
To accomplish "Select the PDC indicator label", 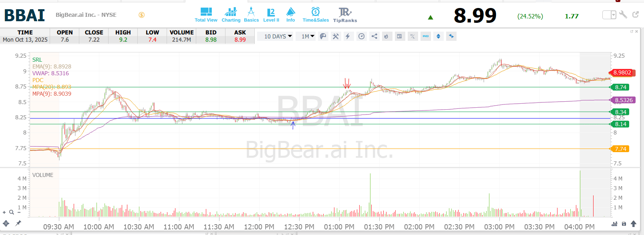I will [x=38, y=80].
